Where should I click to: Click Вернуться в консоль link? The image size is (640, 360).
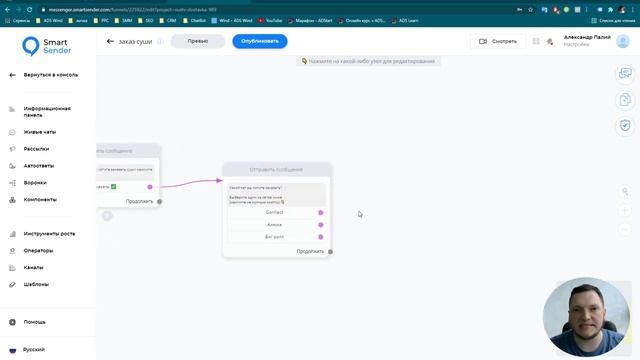(x=51, y=75)
